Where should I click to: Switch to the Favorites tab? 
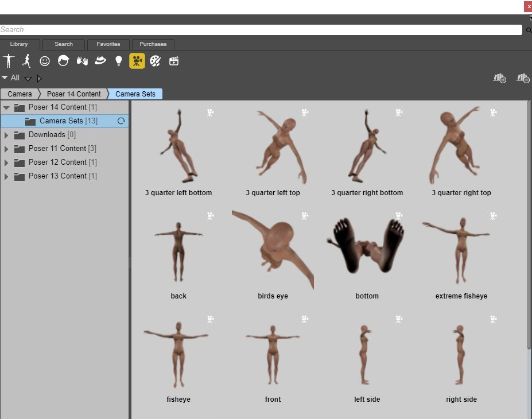(x=108, y=44)
